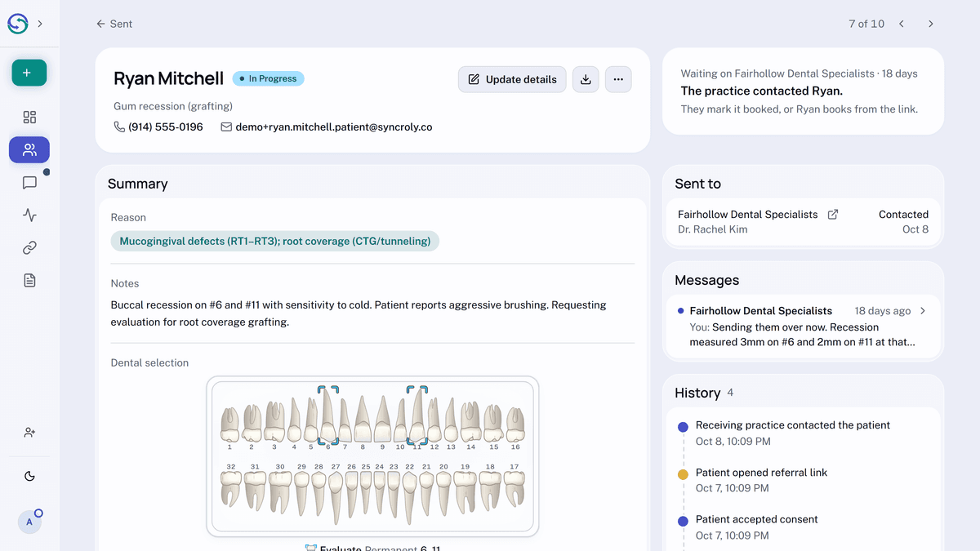
Task: Click 'The practice contacted Ryan.' status text
Action: click(761, 91)
